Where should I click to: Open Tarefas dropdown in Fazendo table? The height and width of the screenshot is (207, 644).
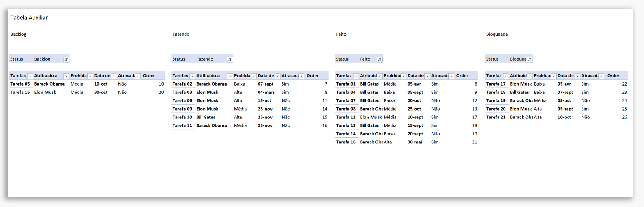tap(192, 76)
